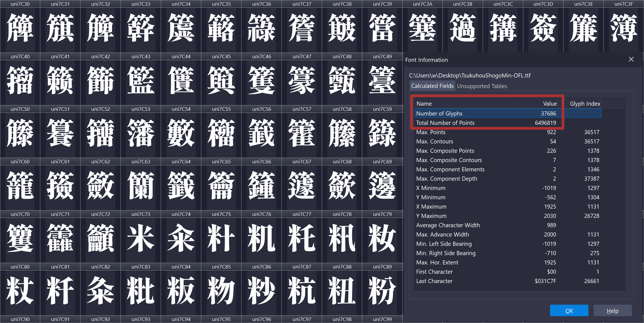Screen dimensions: 644x323
Task: Select the Last Character row
Action: point(508,281)
